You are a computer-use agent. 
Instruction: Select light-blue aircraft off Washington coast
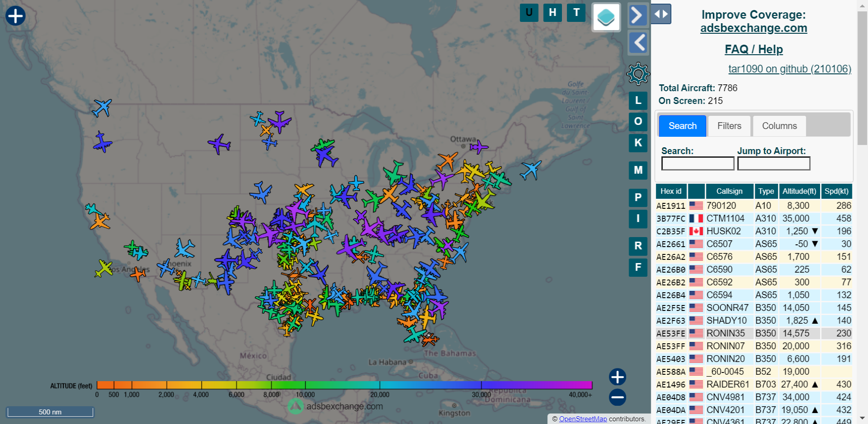(102, 108)
